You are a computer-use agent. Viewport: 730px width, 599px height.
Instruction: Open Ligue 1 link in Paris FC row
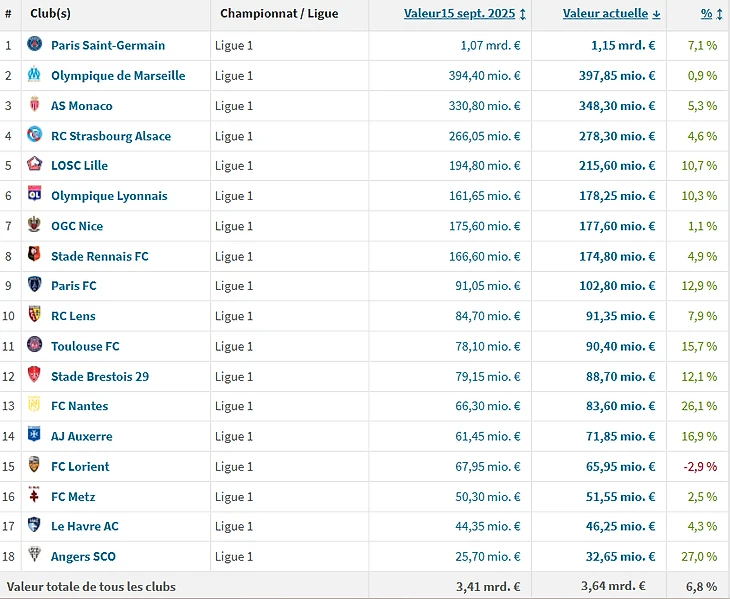(234, 286)
